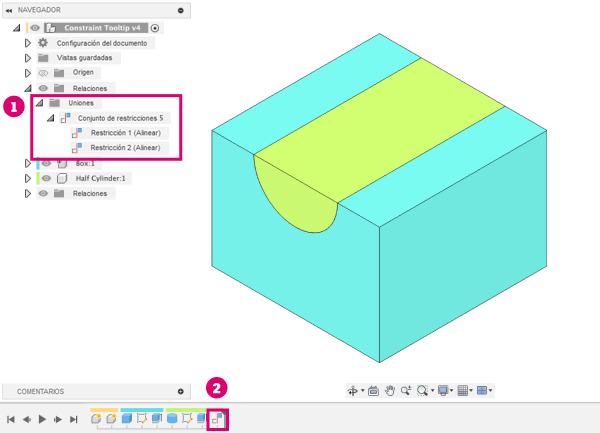
Task: Click the Half Cylinder:1 component icon
Action: [62, 178]
